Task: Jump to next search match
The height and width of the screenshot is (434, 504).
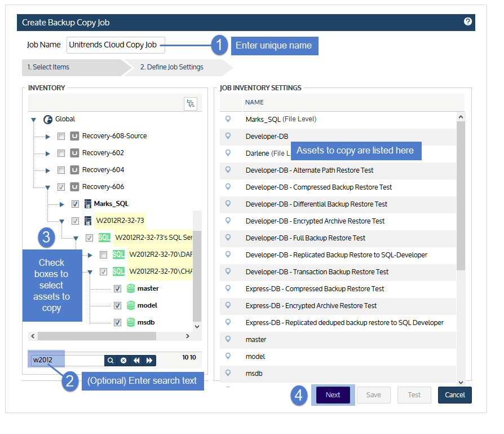Action: click(x=149, y=361)
